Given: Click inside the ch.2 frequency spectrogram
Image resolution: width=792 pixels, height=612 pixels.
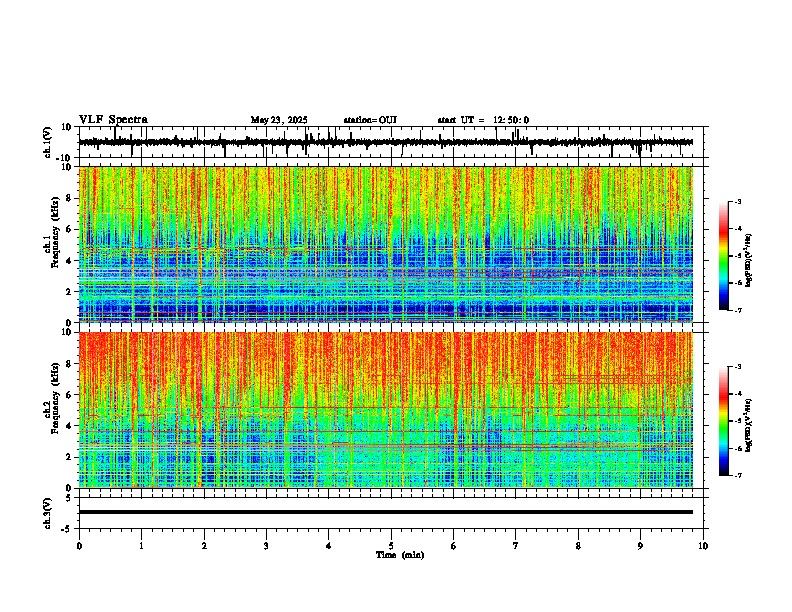Looking at the screenshot, I should [x=386, y=410].
